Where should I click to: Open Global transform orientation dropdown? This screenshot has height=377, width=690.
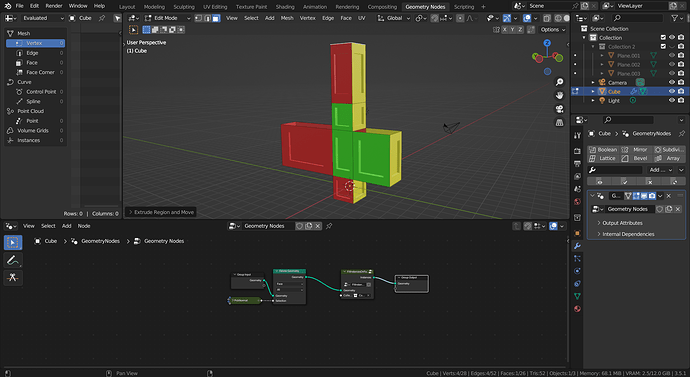click(394, 18)
